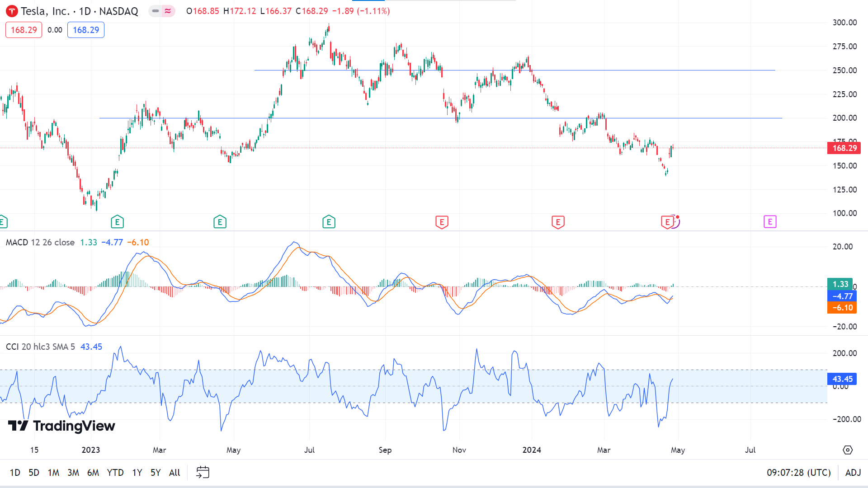Click the −200.00 CCI axis label
The height and width of the screenshot is (488, 868).
[847, 419]
